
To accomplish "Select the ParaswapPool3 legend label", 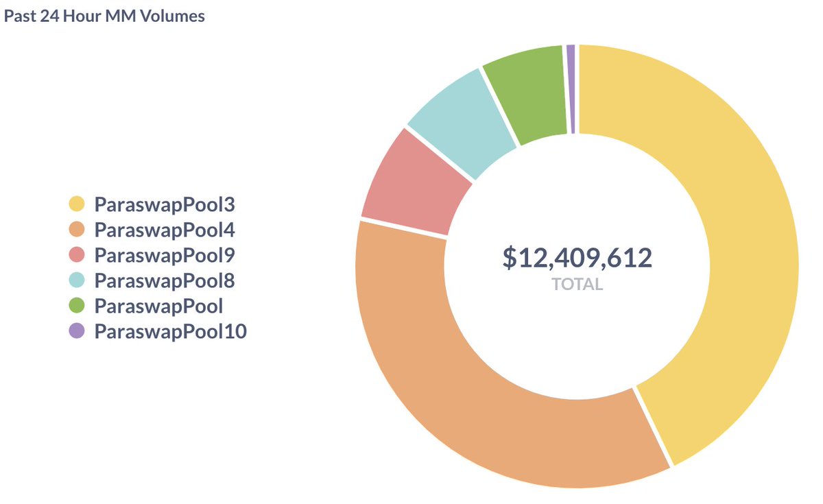I will 165,204.
